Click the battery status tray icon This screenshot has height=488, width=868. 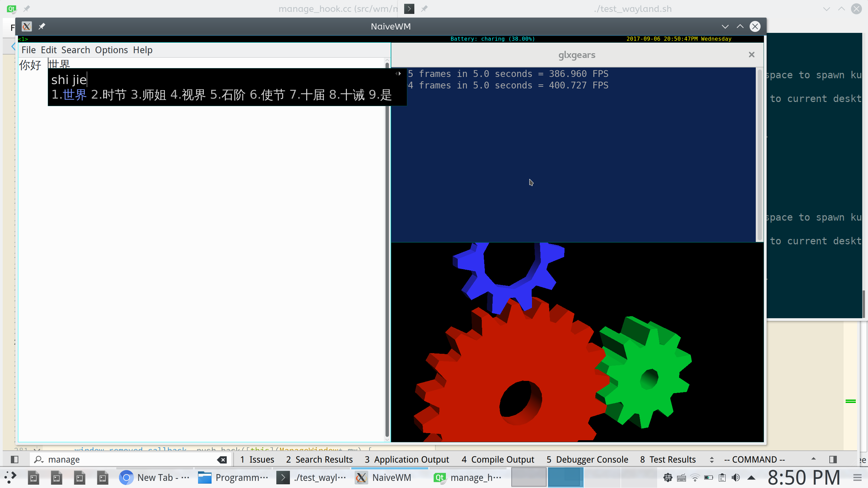coord(708,477)
